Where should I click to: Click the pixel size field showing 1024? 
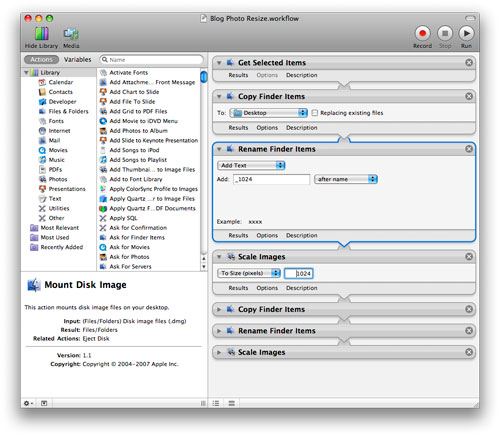(299, 273)
